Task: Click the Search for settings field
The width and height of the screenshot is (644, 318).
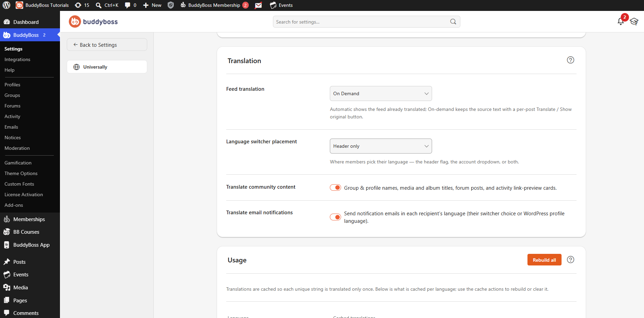Action: pos(366,21)
